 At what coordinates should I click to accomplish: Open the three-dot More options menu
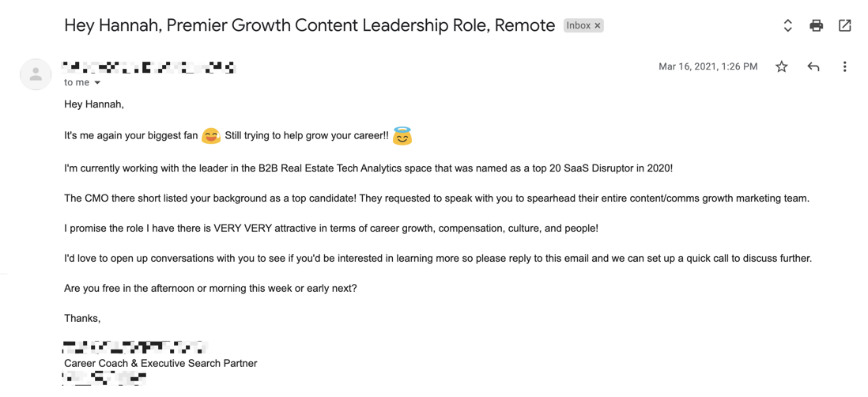click(x=845, y=67)
